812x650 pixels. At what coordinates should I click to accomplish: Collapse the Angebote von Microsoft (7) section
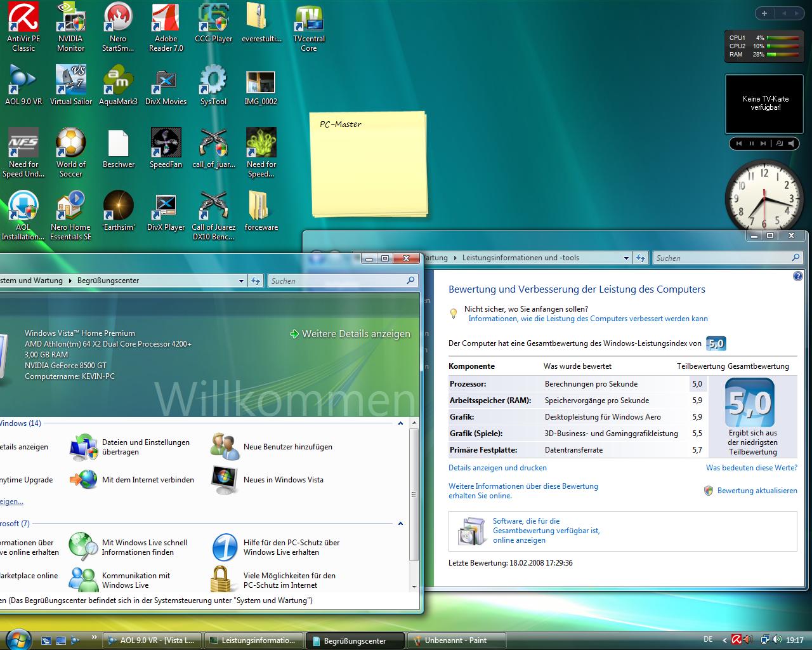point(400,524)
